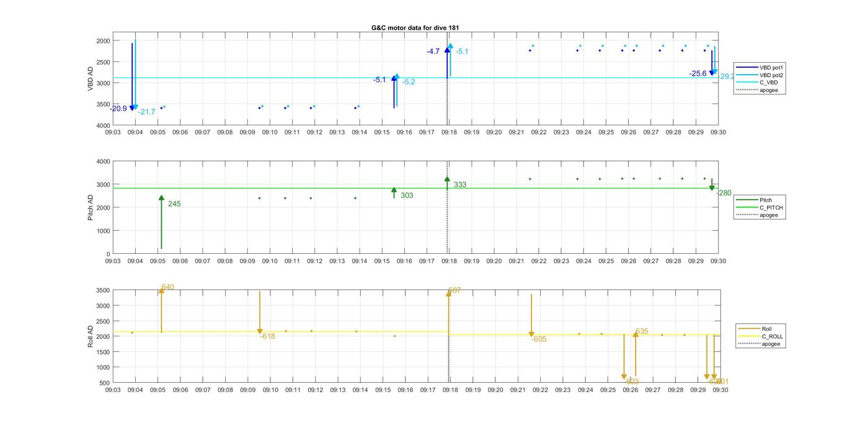Click the "245" pitch annotation
This screenshot has width=868, height=430.
pos(174,204)
